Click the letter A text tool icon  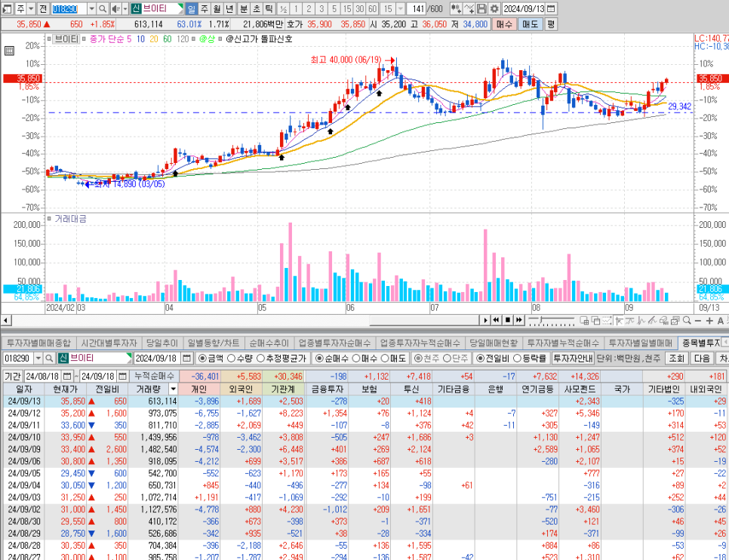click(720, 321)
